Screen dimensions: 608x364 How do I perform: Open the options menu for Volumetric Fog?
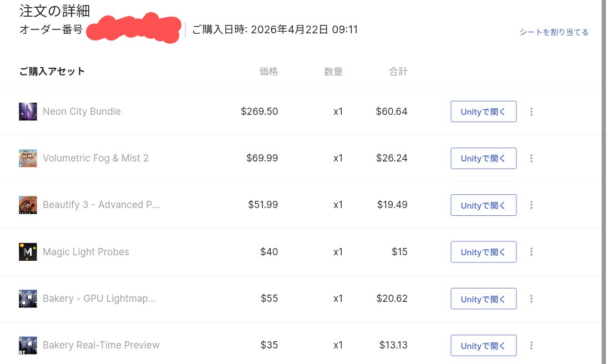point(531,158)
